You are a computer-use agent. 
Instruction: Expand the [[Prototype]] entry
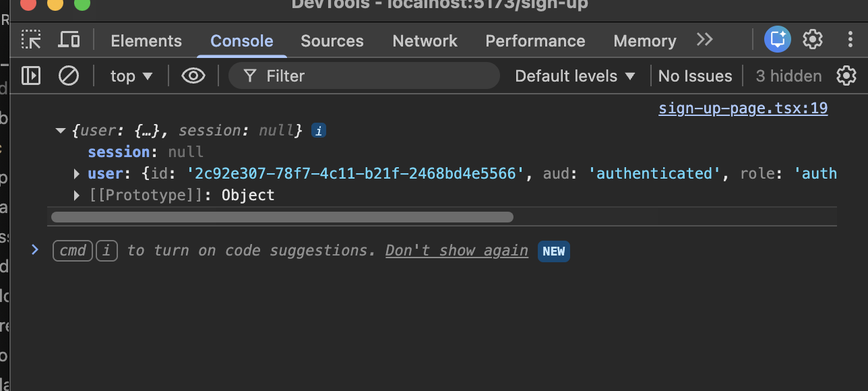(x=77, y=195)
